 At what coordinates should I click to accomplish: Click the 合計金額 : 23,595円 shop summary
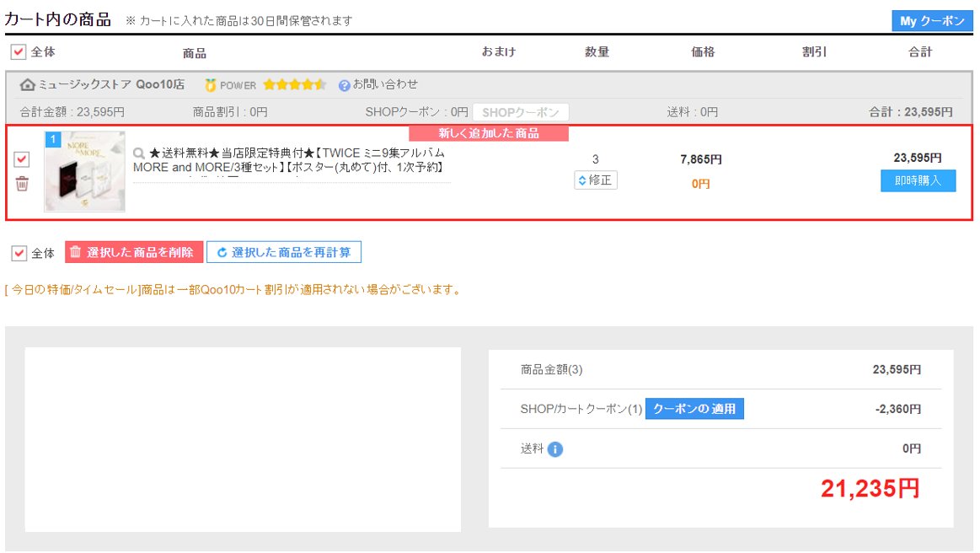pyautogui.click(x=72, y=112)
